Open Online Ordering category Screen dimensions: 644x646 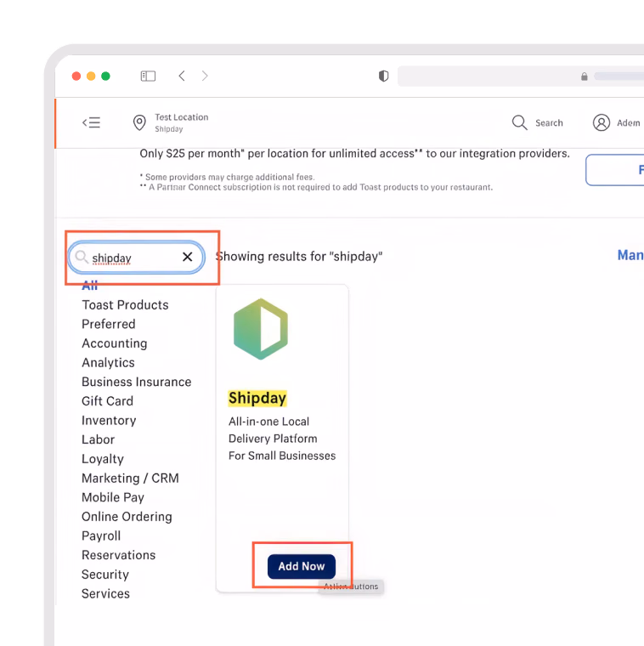[127, 517]
